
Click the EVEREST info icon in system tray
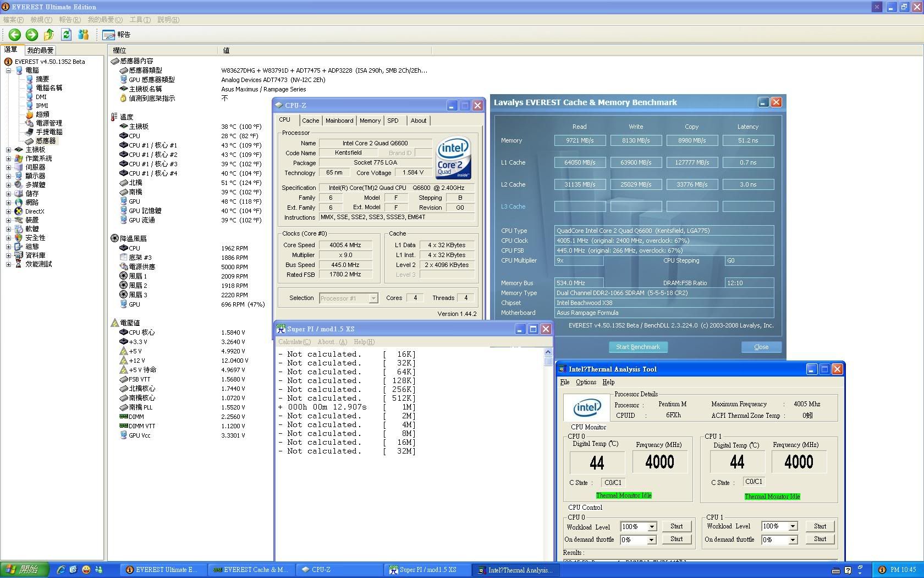(882, 570)
